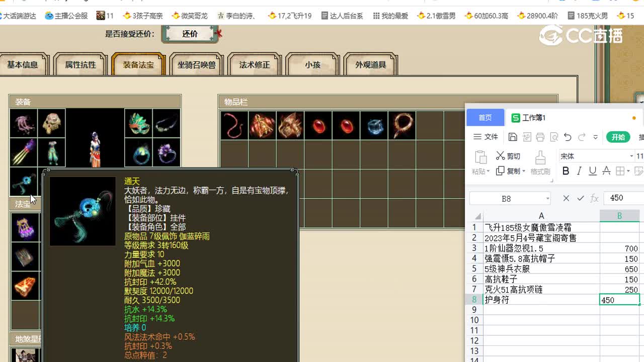Cancel formula bar entry X

tap(566, 198)
